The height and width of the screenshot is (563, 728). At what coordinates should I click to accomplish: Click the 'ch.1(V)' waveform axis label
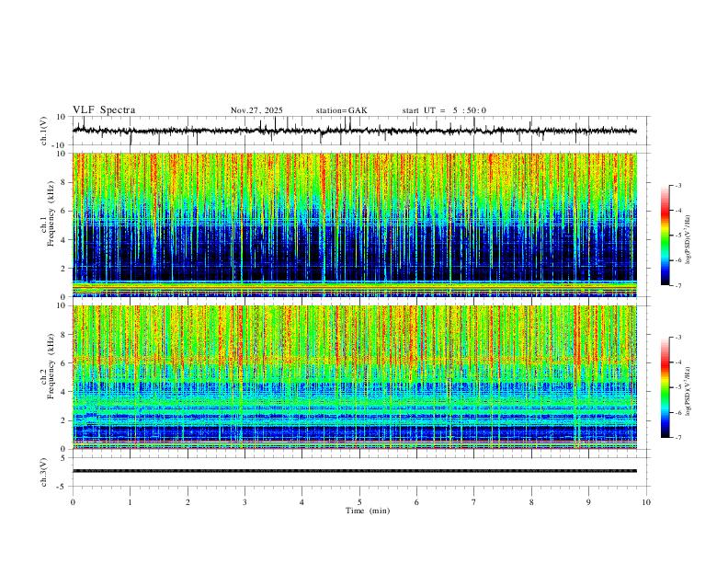[x=44, y=131]
